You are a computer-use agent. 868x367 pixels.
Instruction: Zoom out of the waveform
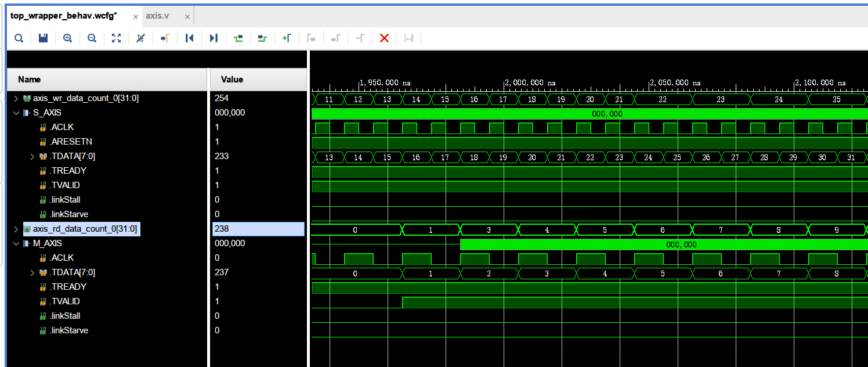92,38
